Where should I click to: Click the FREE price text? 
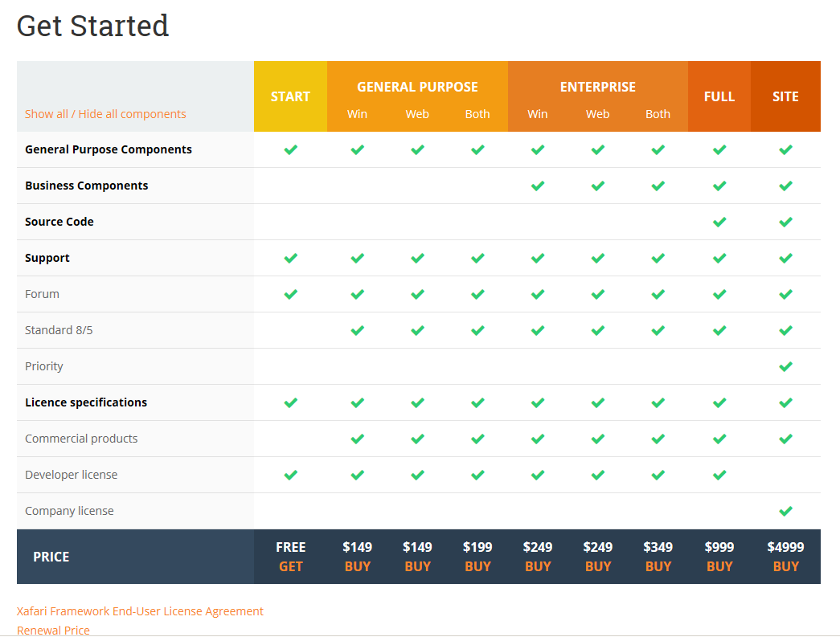tap(291, 547)
